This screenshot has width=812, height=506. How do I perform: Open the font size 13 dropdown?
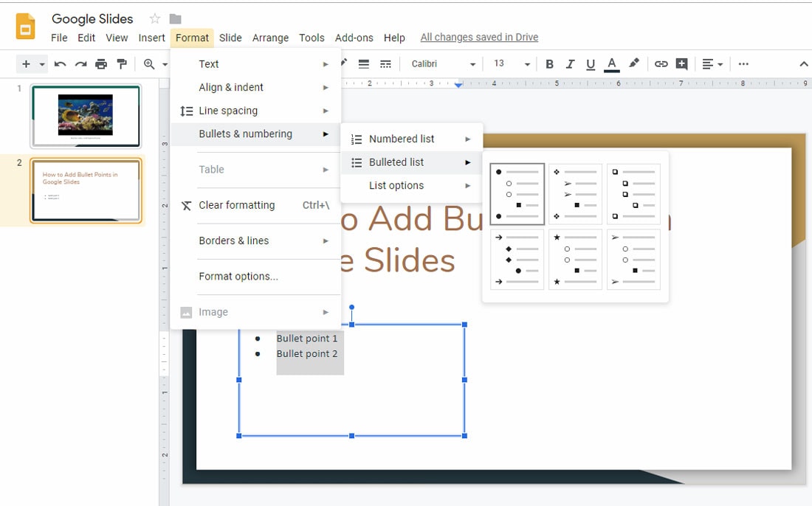point(512,64)
